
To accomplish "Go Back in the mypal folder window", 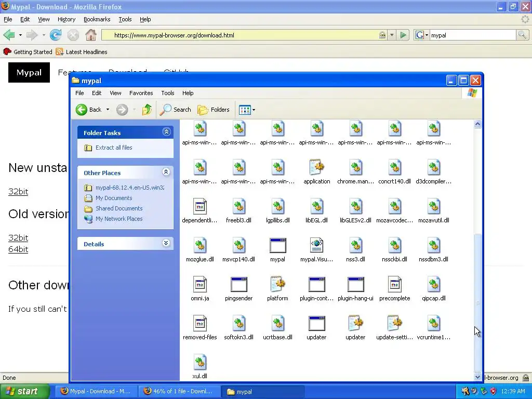I will coord(89,110).
